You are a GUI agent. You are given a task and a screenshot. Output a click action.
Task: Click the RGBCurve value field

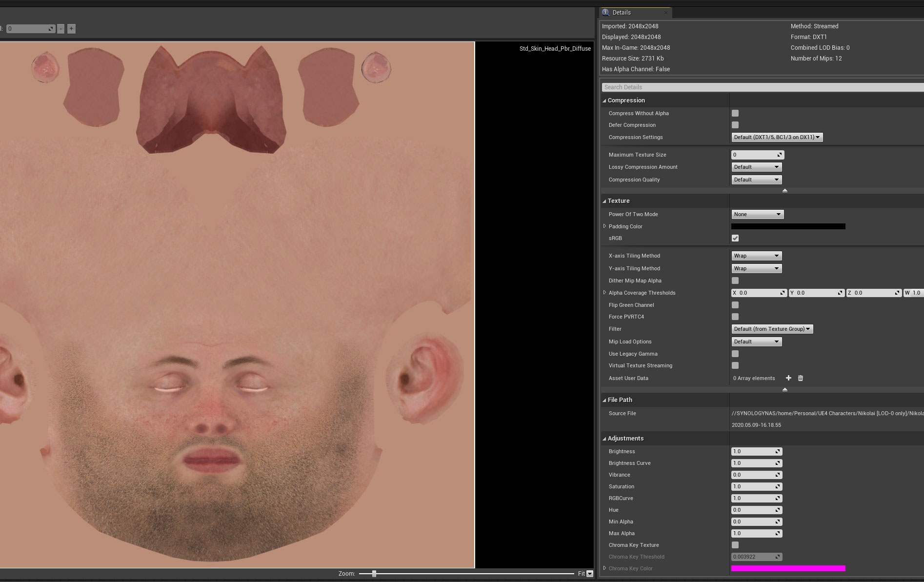tap(756, 498)
